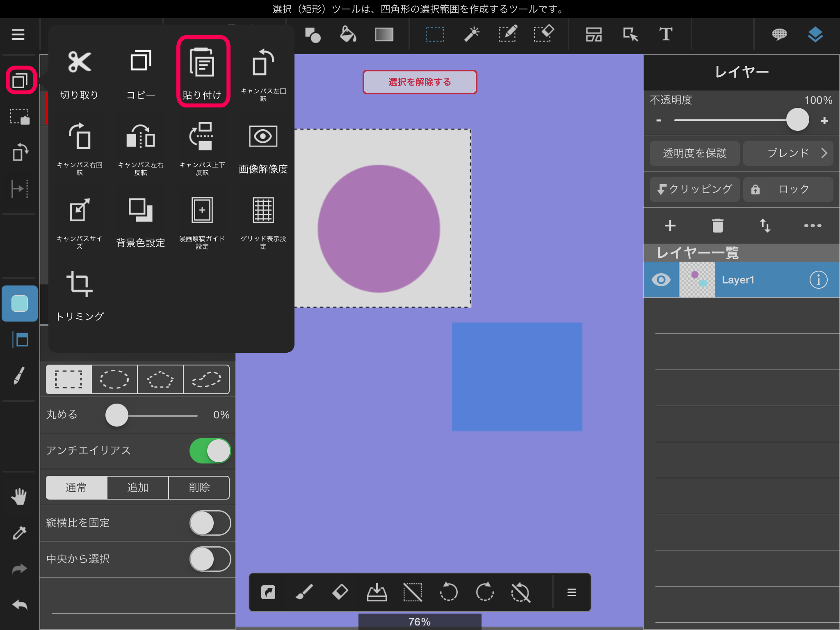This screenshot has height=630, width=840.
Task: Choose ellipse selection shape
Action: click(x=114, y=379)
